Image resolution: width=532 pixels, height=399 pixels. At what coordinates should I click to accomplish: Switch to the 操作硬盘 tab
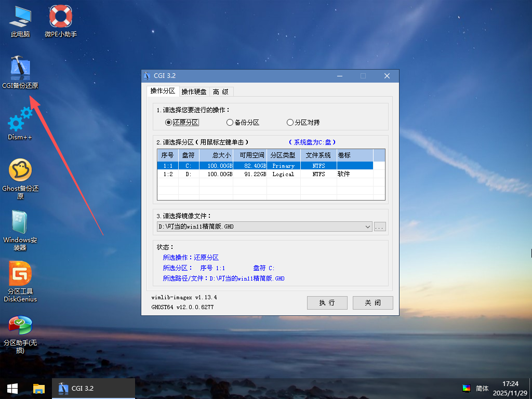coord(193,91)
